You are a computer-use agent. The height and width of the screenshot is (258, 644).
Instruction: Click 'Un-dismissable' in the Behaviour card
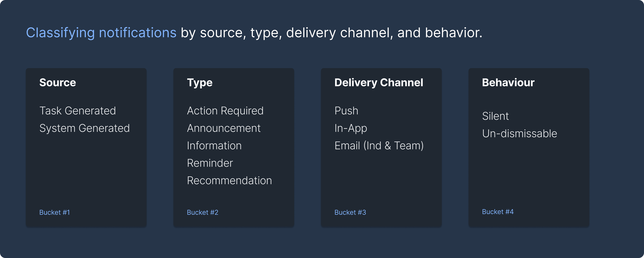pos(520,134)
